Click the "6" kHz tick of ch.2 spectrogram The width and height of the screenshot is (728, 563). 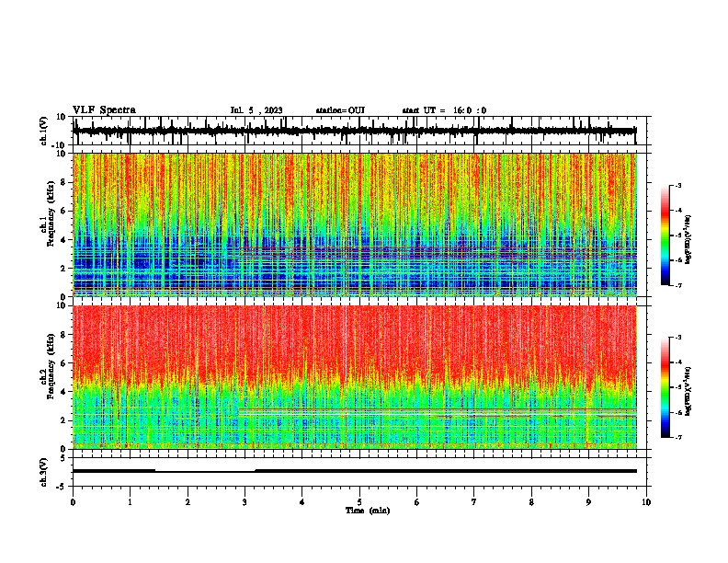click(x=64, y=363)
